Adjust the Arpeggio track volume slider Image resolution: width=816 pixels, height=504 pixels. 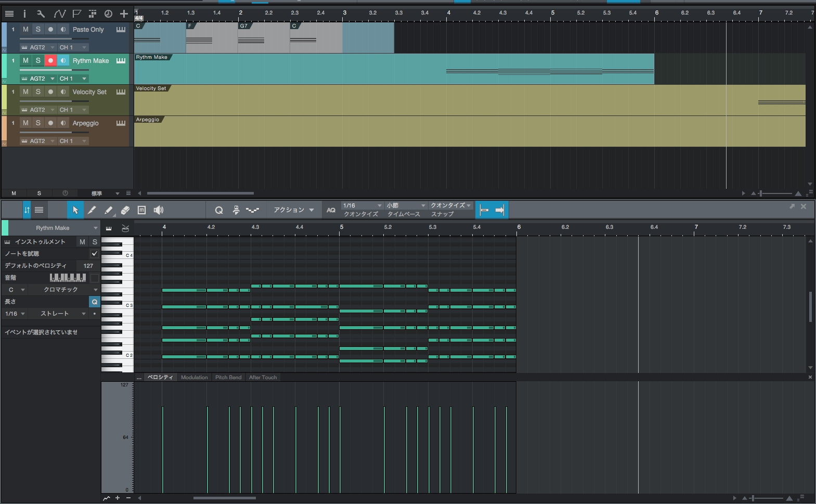click(54, 133)
